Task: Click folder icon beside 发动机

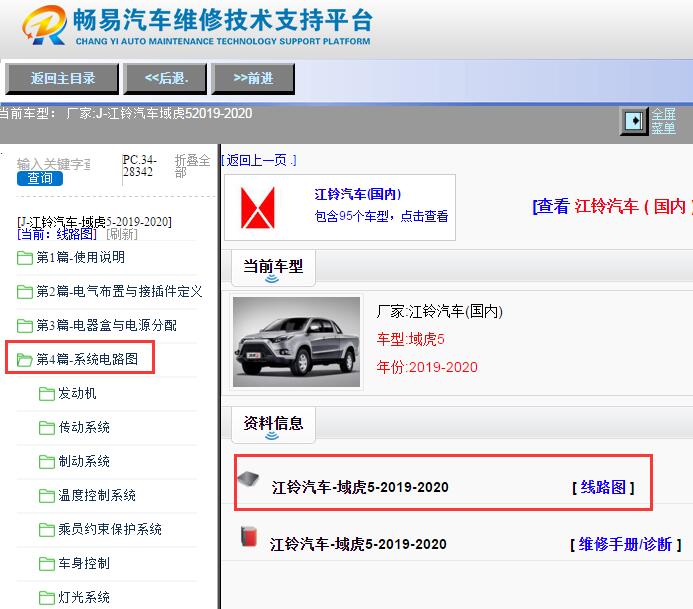Action: [47, 394]
